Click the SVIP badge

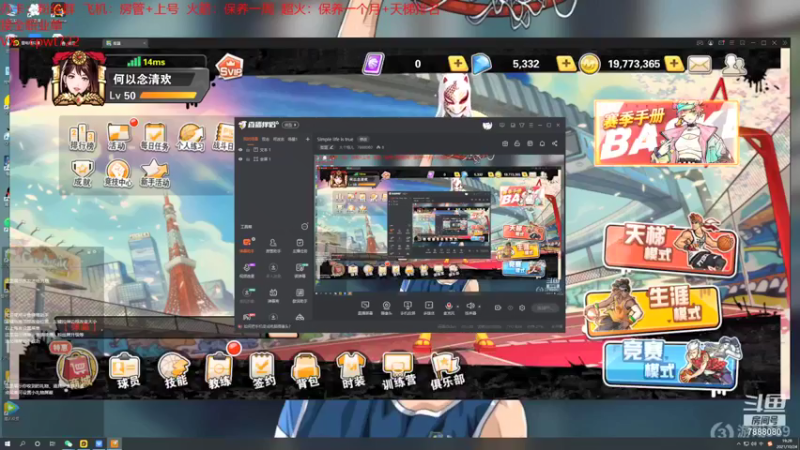(230, 66)
